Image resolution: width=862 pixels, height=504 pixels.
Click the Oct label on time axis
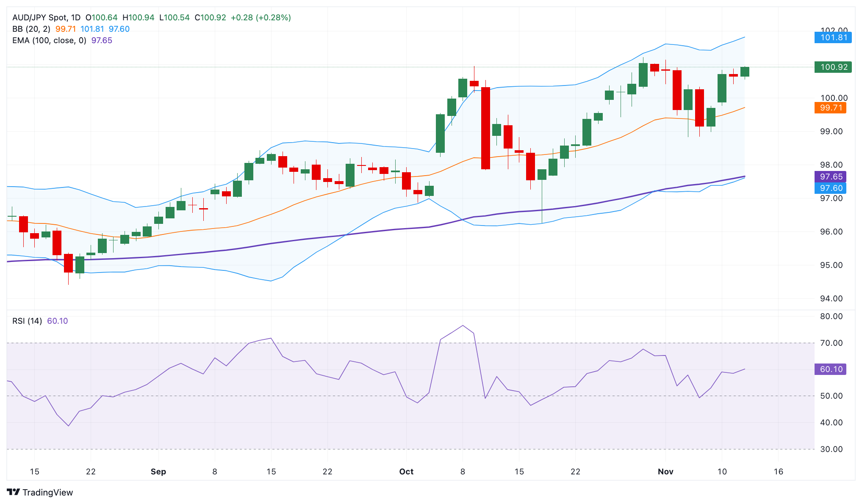point(406,472)
